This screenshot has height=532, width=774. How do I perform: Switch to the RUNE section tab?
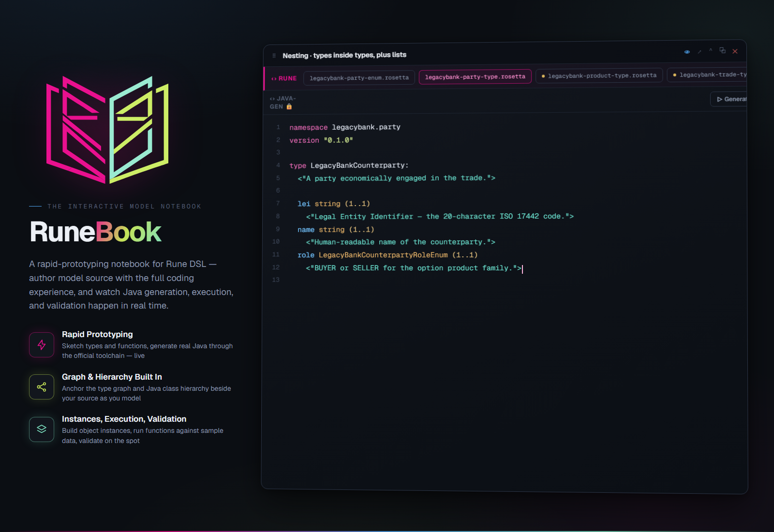284,78
